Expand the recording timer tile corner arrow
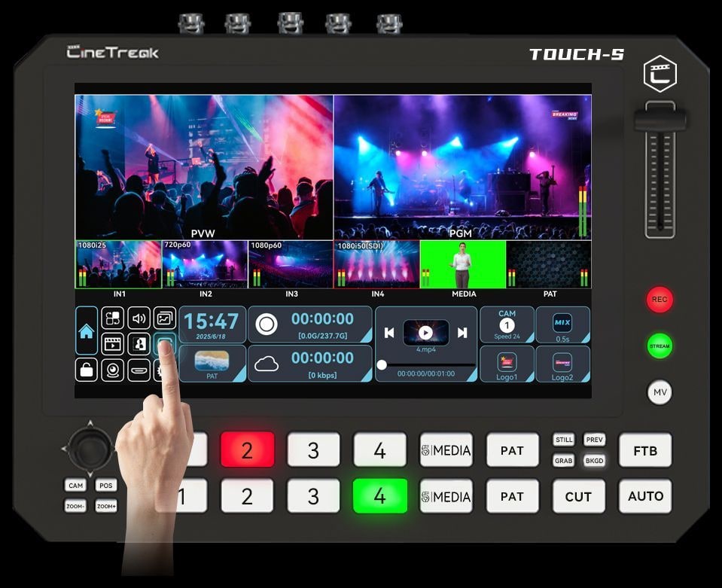722x588 pixels. click(367, 336)
